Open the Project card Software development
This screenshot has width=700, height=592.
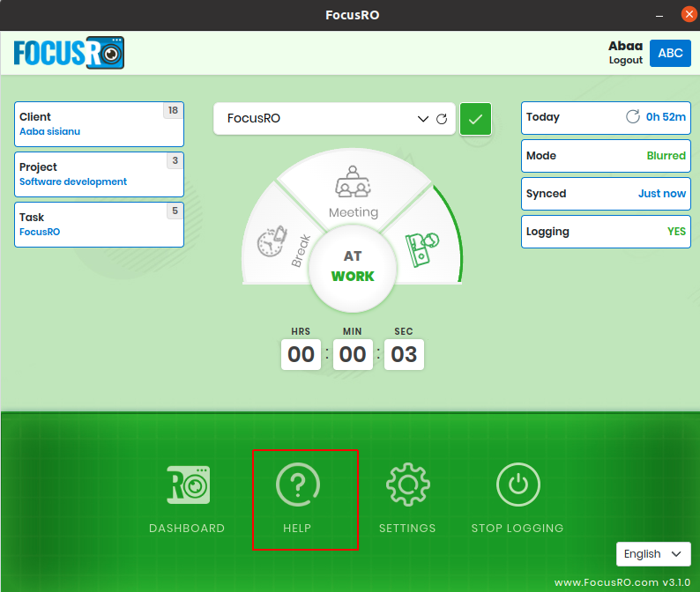pyautogui.click(x=99, y=174)
